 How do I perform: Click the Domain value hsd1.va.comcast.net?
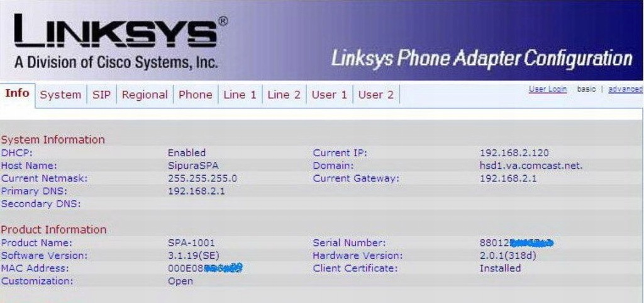pyautogui.click(x=531, y=166)
